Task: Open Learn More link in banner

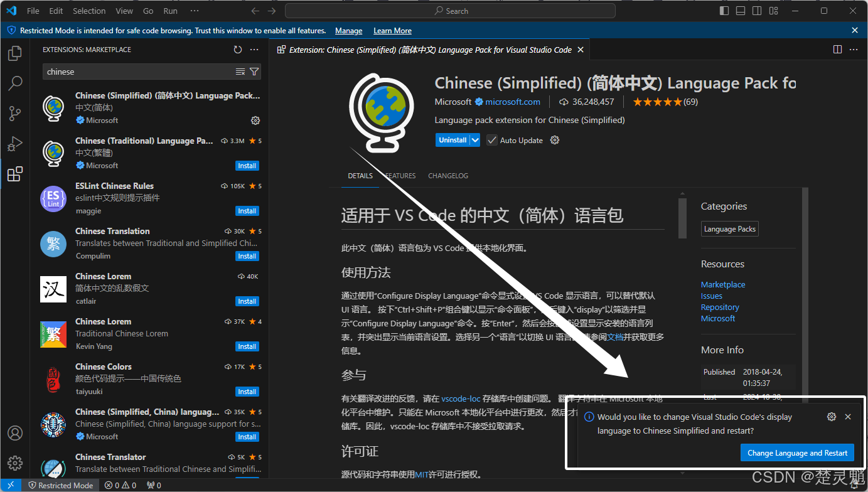Action: (x=392, y=31)
